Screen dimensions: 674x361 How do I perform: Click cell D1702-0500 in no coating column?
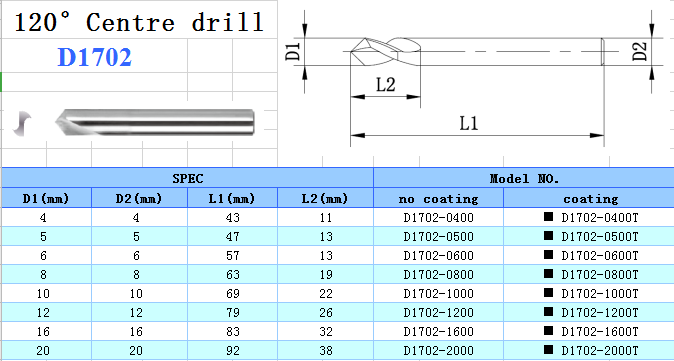[438, 237]
